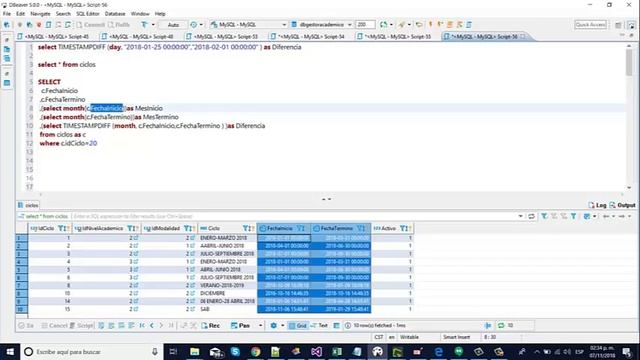The image size is (640, 360).
Task: Click the idNivelAcademico column header
Action: pos(106,229)
